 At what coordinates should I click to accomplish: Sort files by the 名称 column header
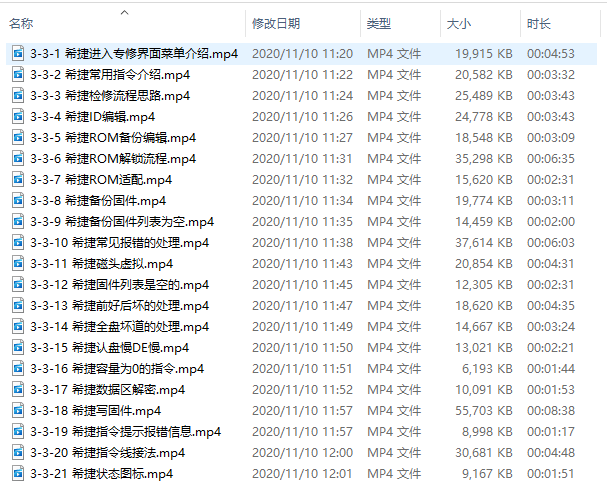21,24
